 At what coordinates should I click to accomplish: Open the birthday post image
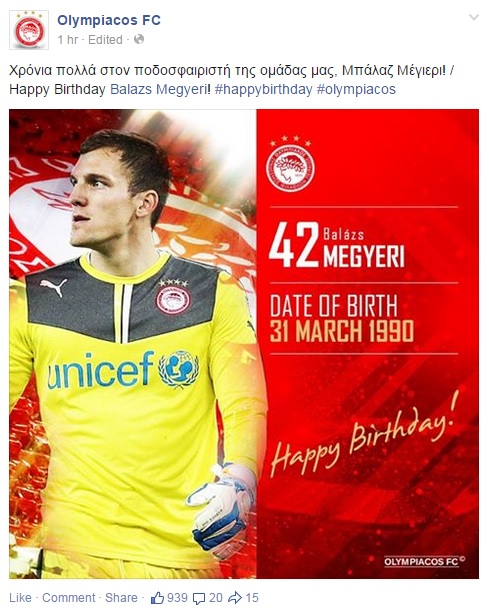point(244,344)
